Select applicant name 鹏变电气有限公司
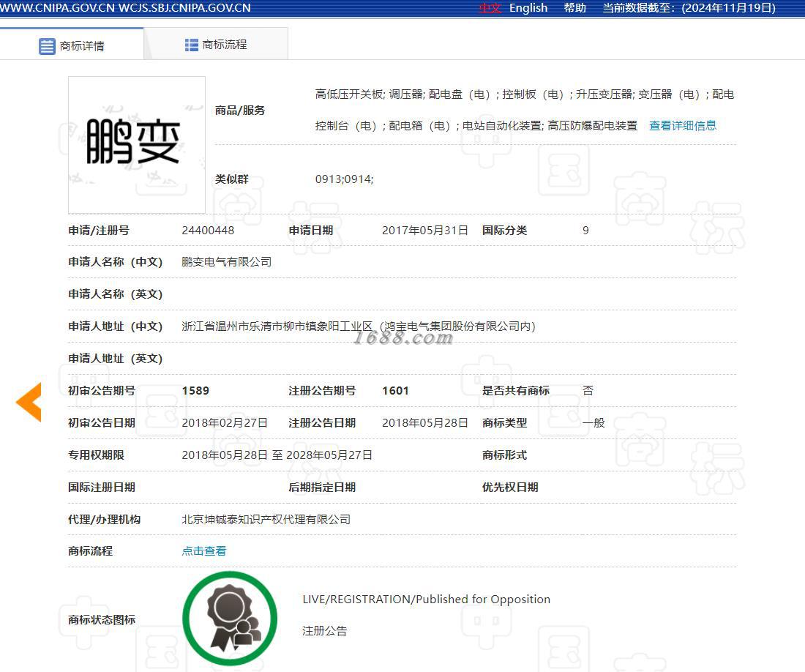This screenshot has height=672, width=805. click(226, 262)
